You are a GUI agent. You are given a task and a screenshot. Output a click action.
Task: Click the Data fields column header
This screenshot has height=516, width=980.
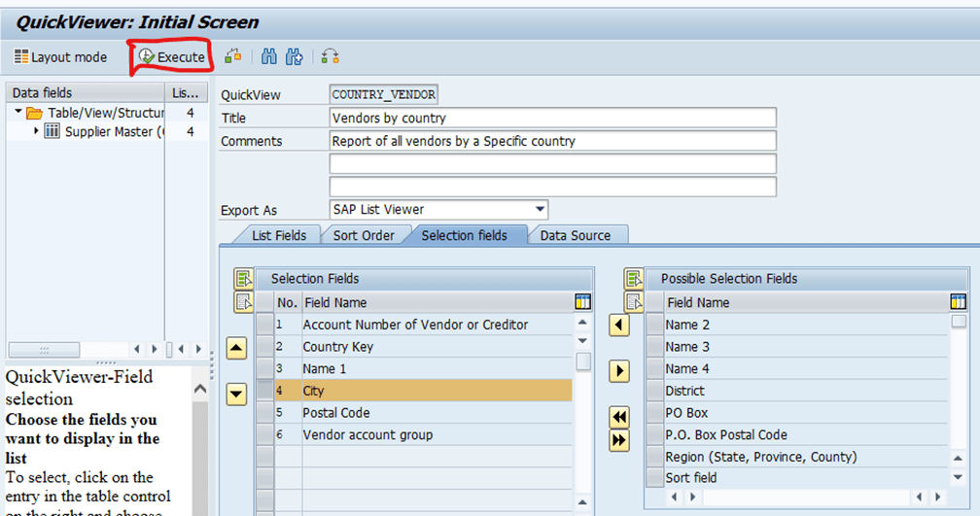click(85, 92)
